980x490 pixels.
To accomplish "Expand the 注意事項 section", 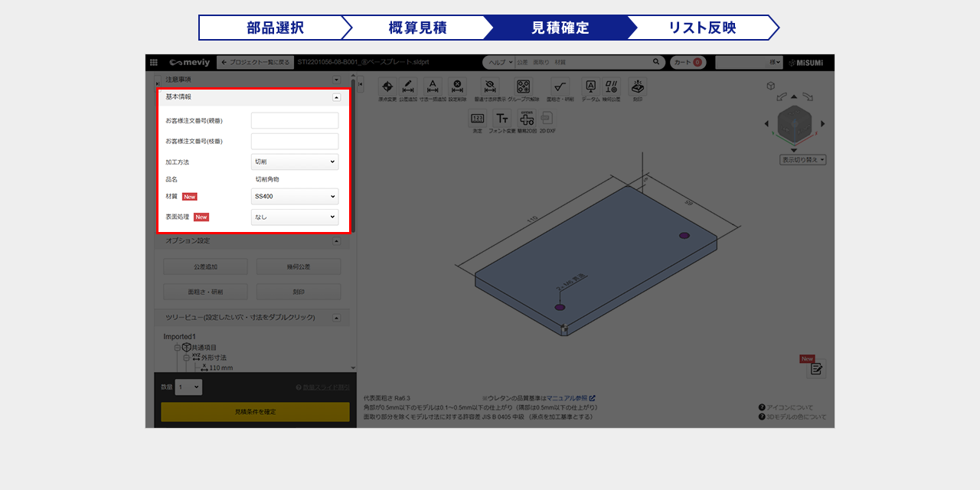I will coord(336,80).
